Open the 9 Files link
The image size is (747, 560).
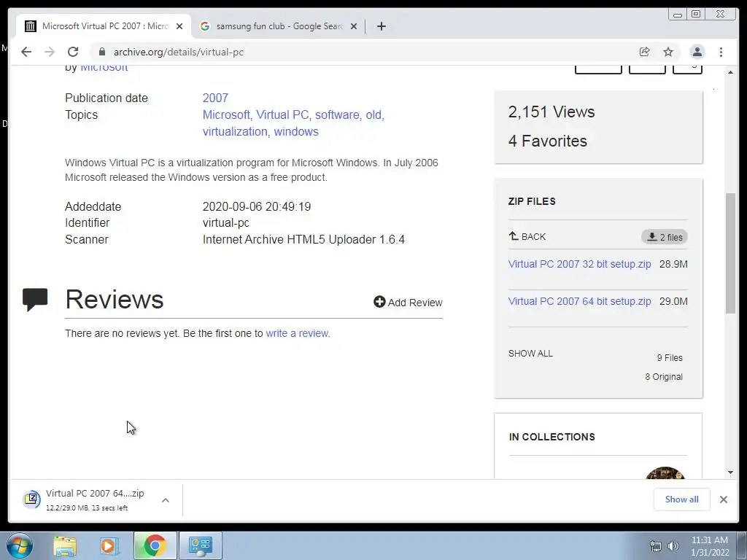click(x=670, y=357)
